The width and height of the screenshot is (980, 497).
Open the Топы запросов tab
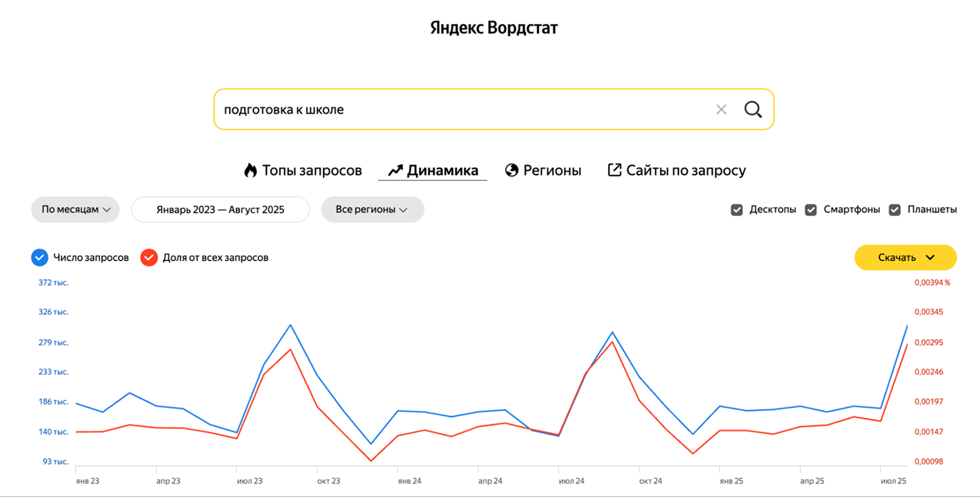tap(303, 171)
